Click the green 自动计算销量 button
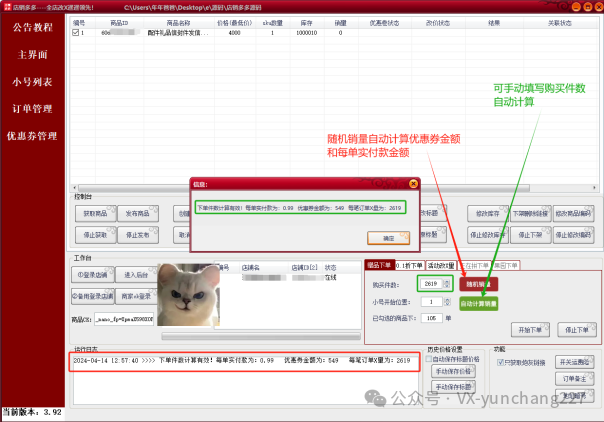 (478, 304)
